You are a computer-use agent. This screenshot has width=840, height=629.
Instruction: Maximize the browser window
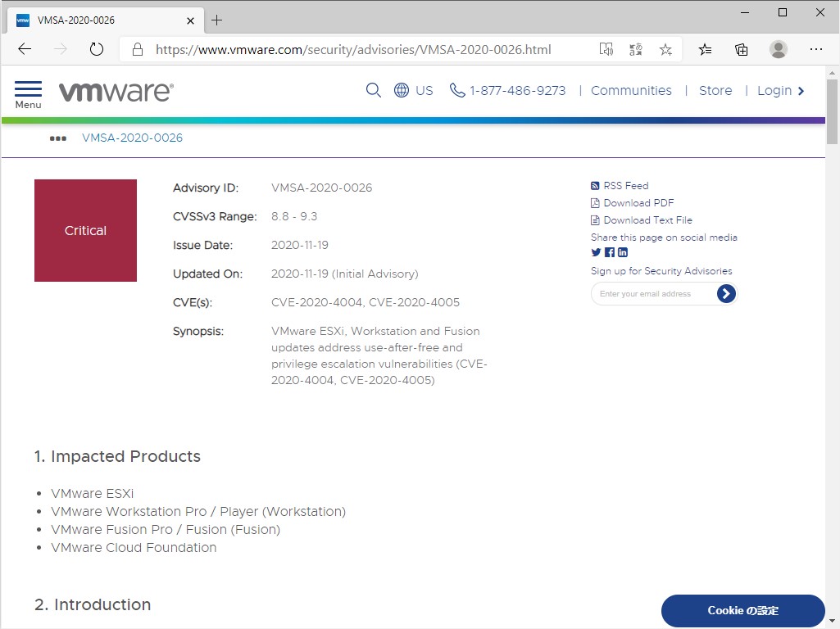point(782,12)
